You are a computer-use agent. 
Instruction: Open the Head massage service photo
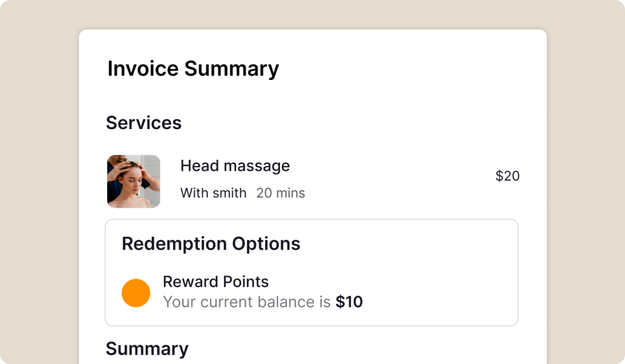point(134,181)
